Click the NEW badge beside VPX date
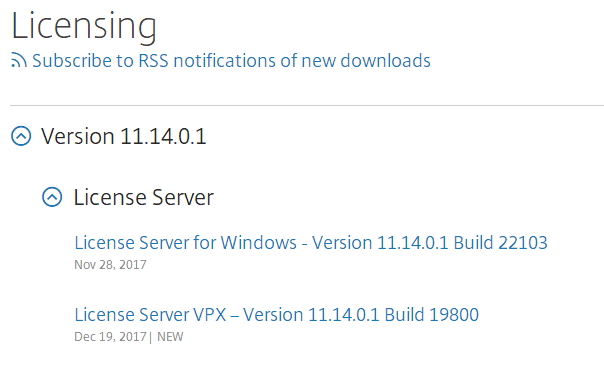The image size is (604, 379). click(170, 337)
